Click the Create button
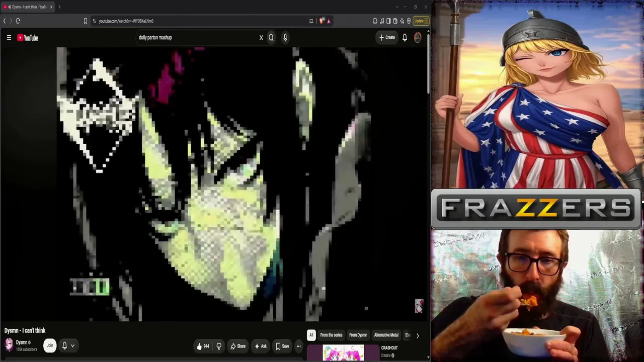Viewport: 644px width, 362px height. [x=387, y=38]
